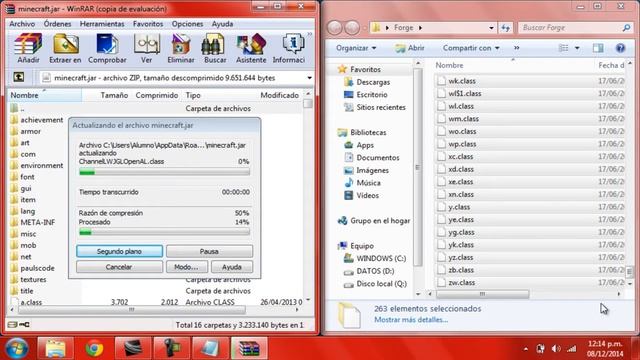Sort WinRAR list by Nombre column
This screenshot has height=360, width=640.
pos(45,95)
